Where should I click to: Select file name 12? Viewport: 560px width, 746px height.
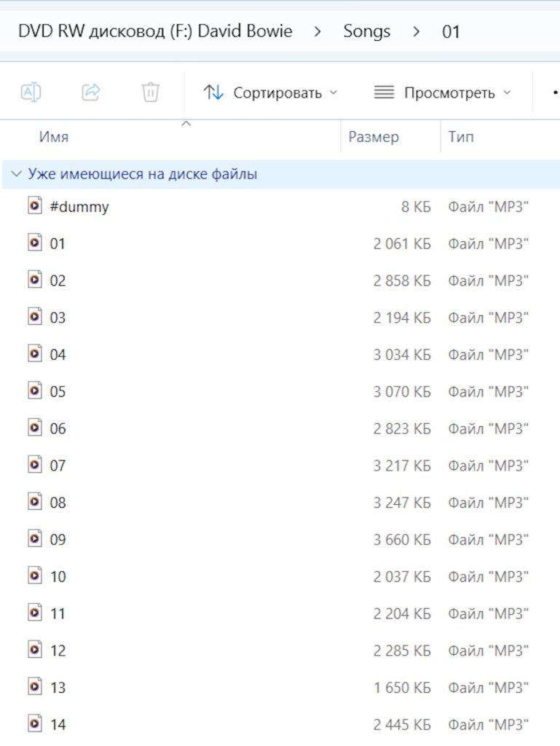(x=58, y=651)
